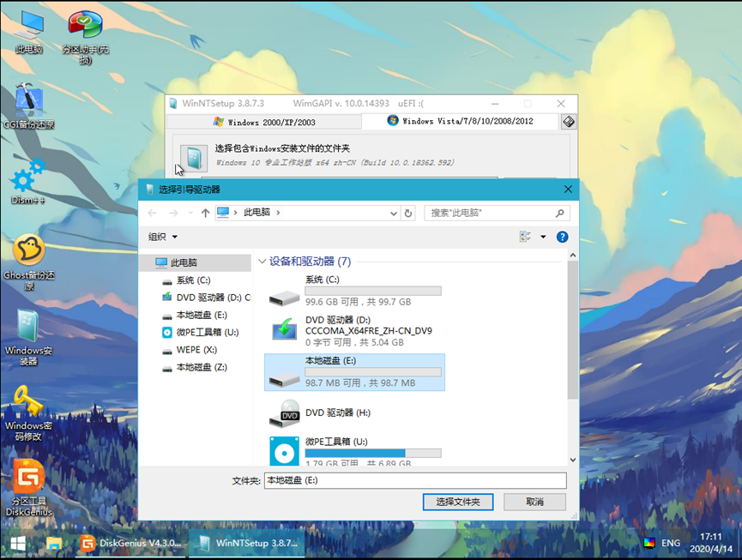Open the Windows安装器 desktop icon
This screenshot has width=742, height=560.
pos(28,338)
